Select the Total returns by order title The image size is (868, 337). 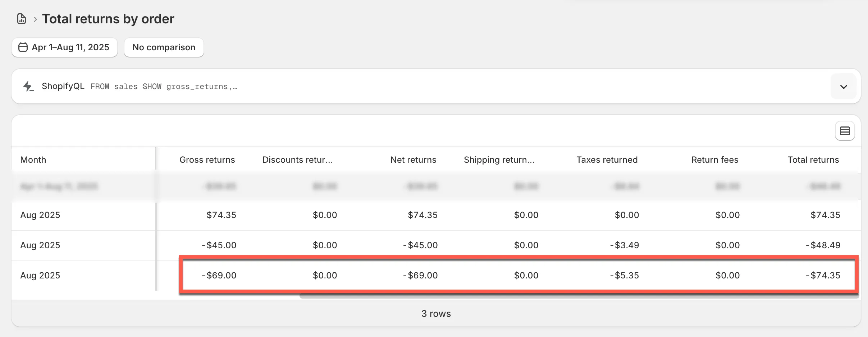(x=108, y=18)
